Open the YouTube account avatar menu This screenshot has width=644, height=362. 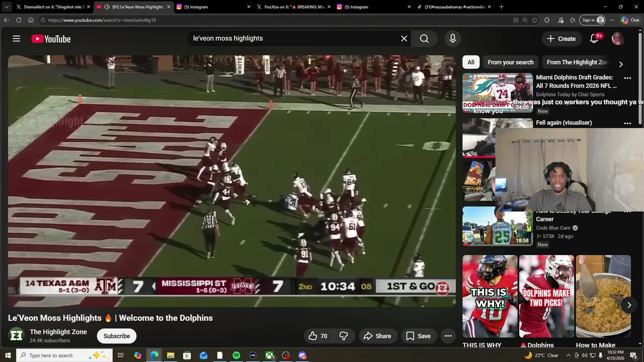point(617,39)
